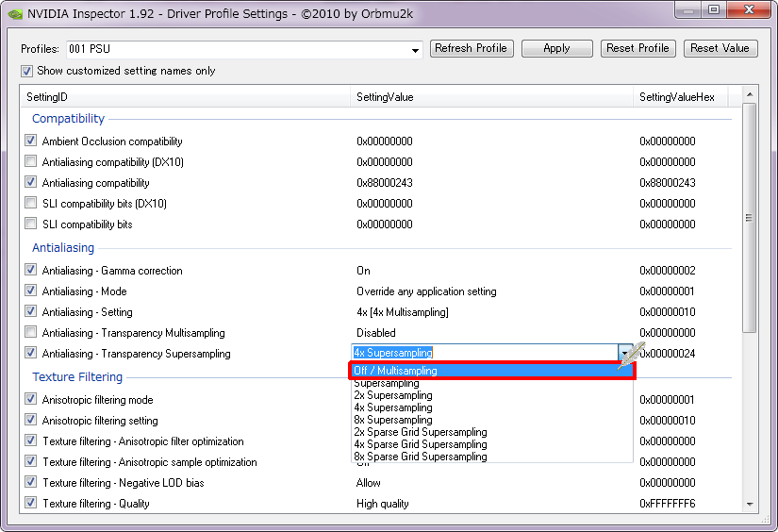
Task: Select 2x Supersampling option
Action: pyautogui.click(x=491, y=395)
